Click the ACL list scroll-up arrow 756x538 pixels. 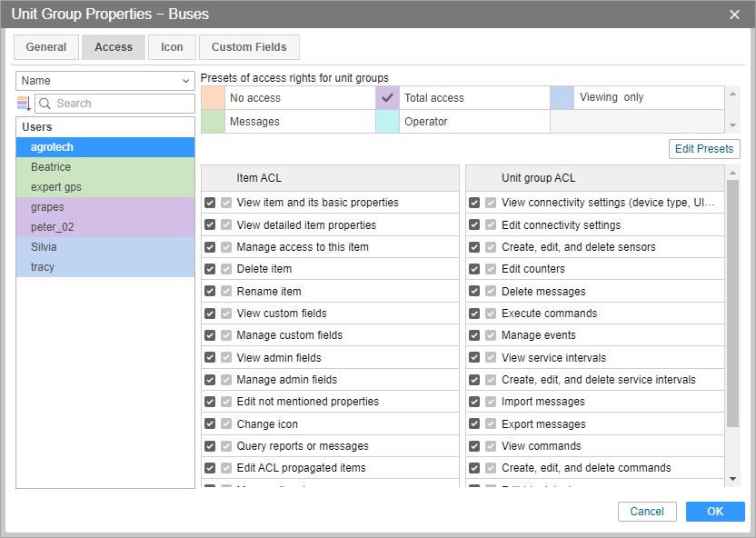[x=733, y=171]
